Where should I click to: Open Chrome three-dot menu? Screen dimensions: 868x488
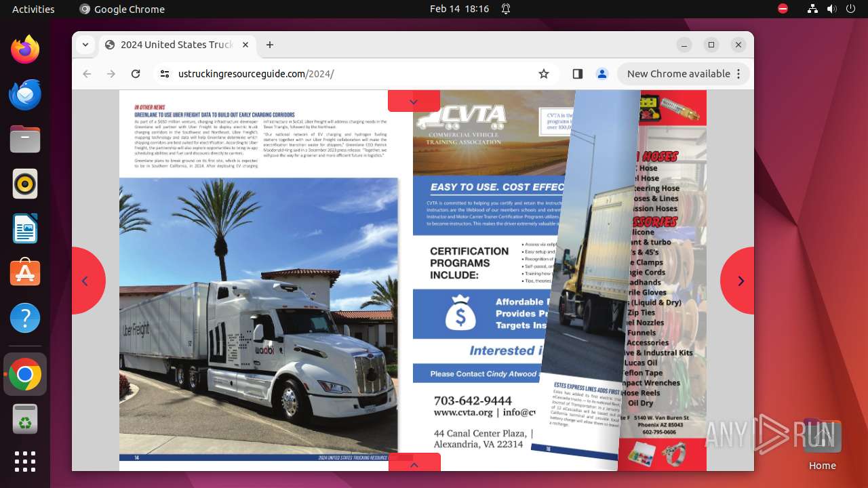click(x=739, y=74)
